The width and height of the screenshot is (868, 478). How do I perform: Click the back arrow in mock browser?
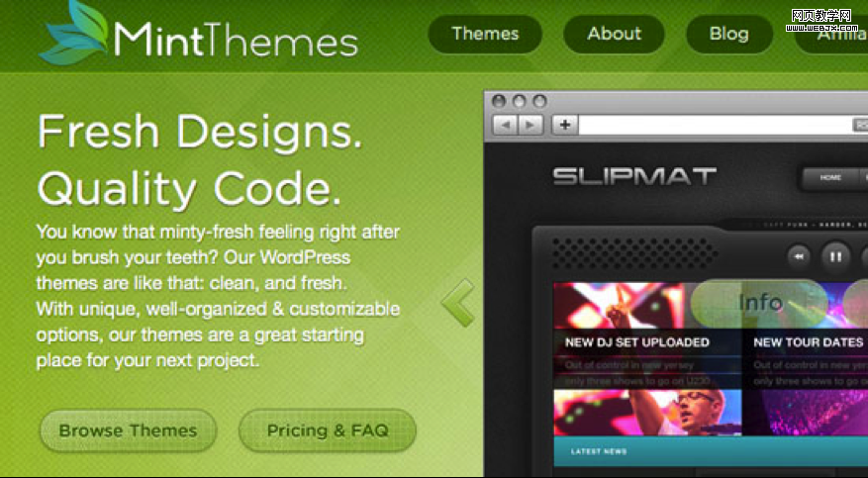506,125
